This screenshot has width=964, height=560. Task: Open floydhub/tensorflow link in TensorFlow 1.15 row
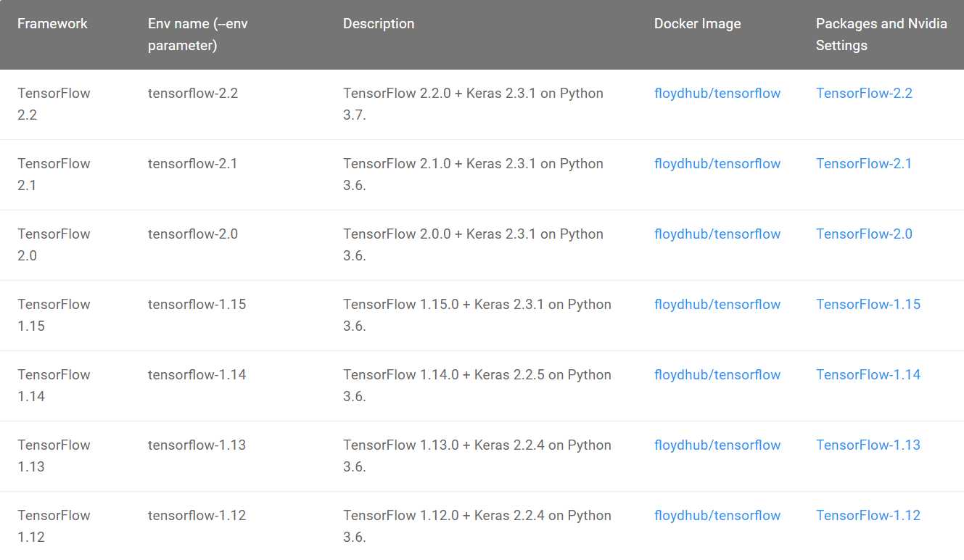(717, 305)
